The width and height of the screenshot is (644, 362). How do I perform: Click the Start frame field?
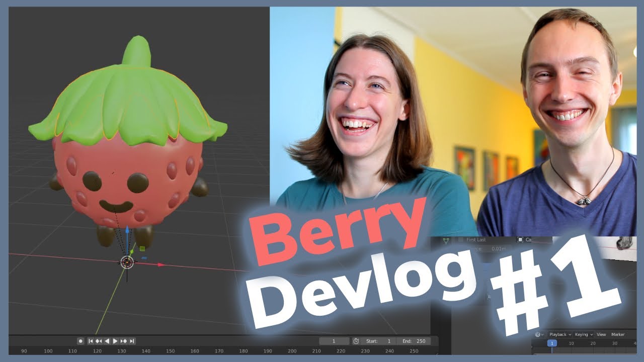(x=378, y=341)
